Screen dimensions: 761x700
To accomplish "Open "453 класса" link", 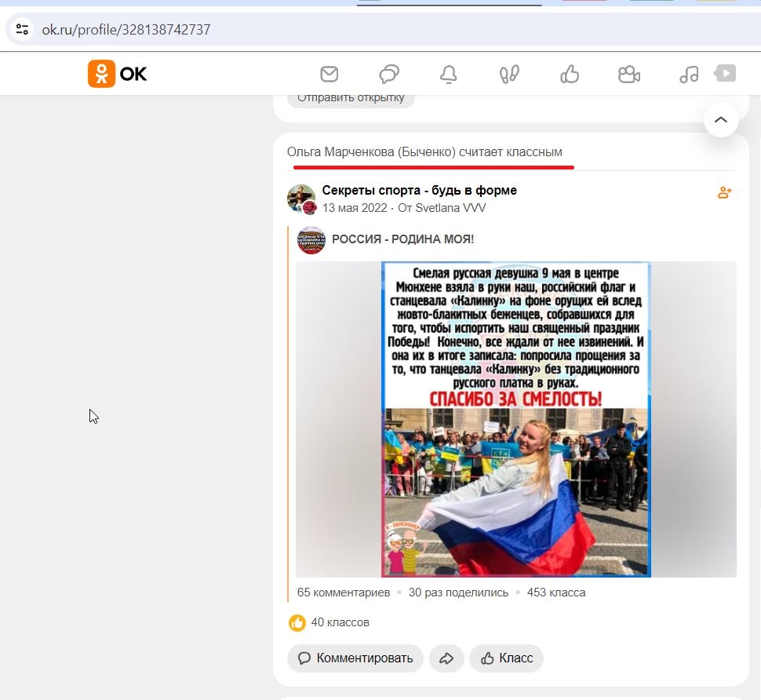I will 556,592.
